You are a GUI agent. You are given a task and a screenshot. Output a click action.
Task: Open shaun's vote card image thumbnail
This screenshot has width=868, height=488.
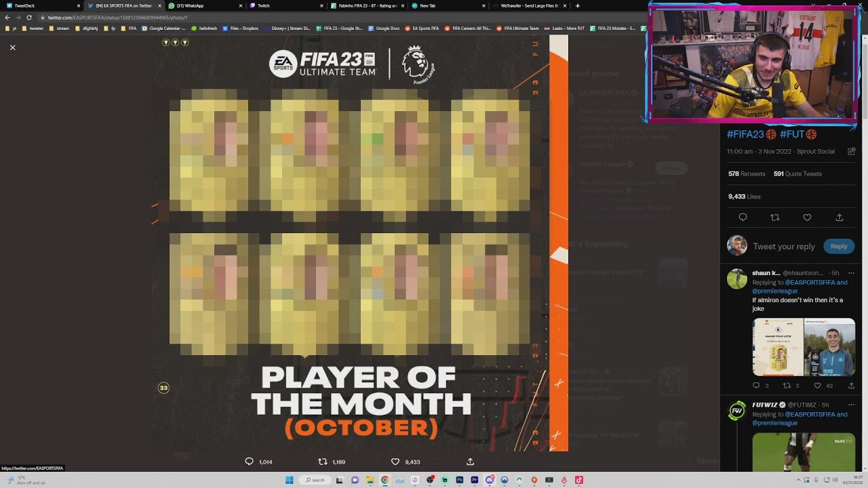(x=778, y=347)
